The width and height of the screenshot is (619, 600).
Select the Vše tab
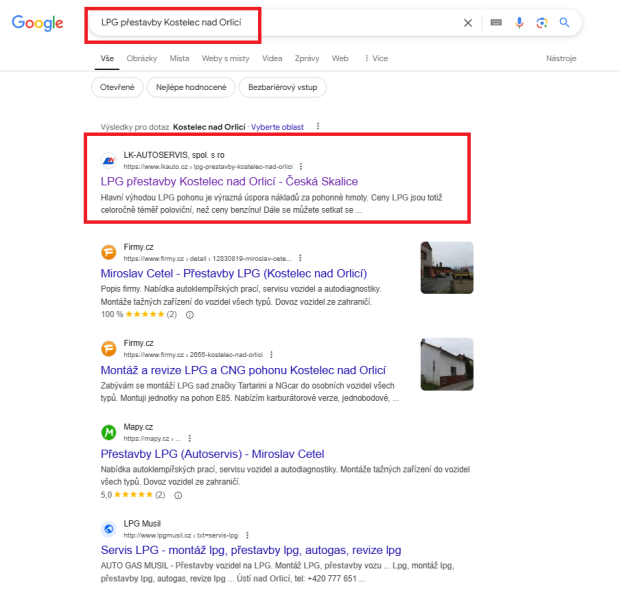(x=107, y=58)
